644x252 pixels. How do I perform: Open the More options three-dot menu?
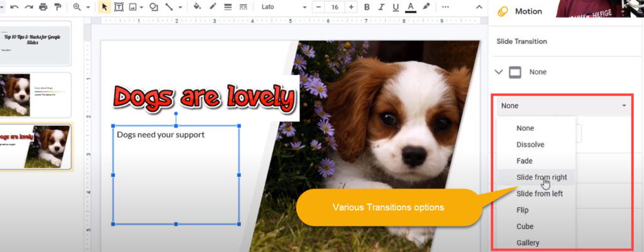[445, 7]
